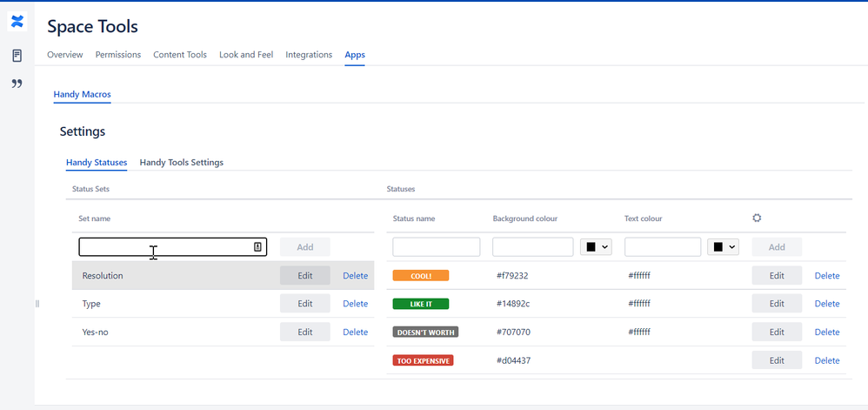Image resolution: width=868 pixels, height=410 pixels.
Task: Click the Space Tools heading
Action: coord(92,26)
